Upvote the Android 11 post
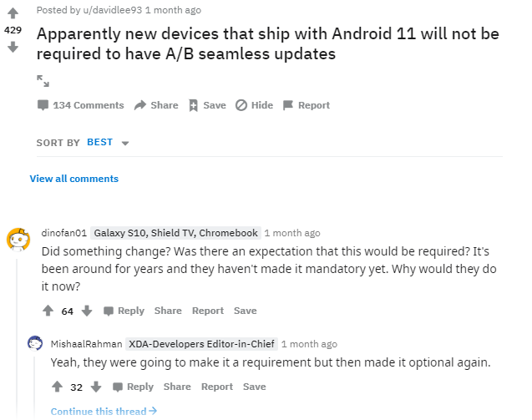This screenshot has width=532, height=420. [13, 13]
